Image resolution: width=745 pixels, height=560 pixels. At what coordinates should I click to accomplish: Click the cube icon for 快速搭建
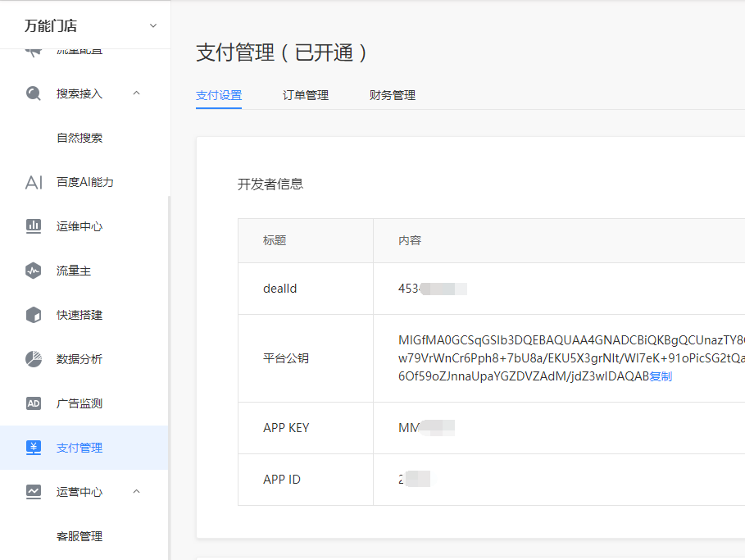click(x=34, y=315)
